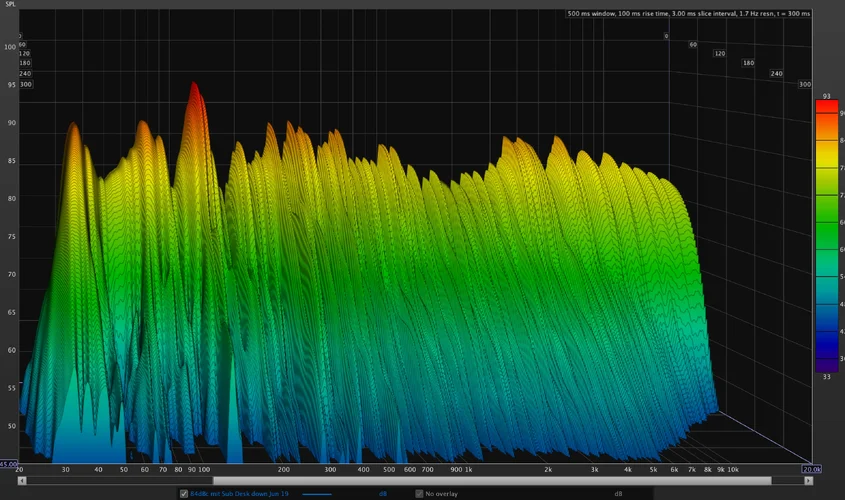The width and height of the screenshot is (845, 500).
Task: Click the left arrow of the horizontal scrollbar
Action: [x=22, y=480]
